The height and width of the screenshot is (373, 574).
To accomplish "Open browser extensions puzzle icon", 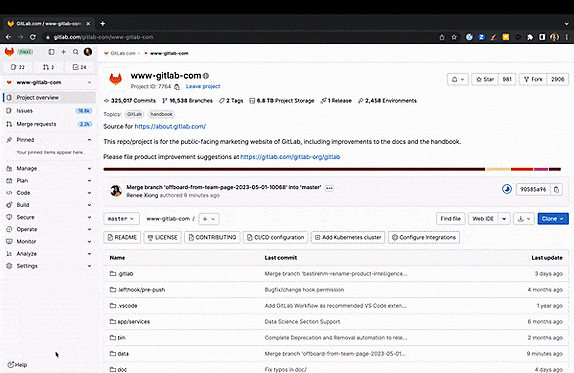I will point(530,37).
